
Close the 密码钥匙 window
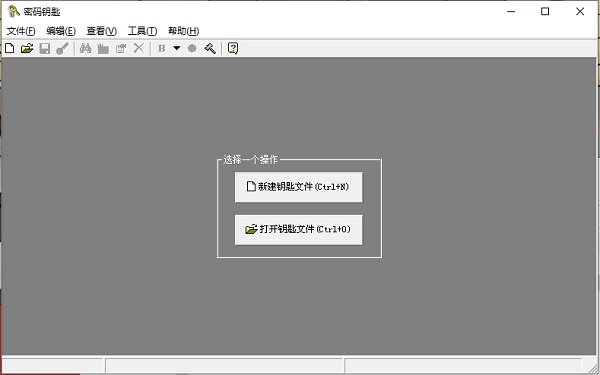[x=580, y=11]
